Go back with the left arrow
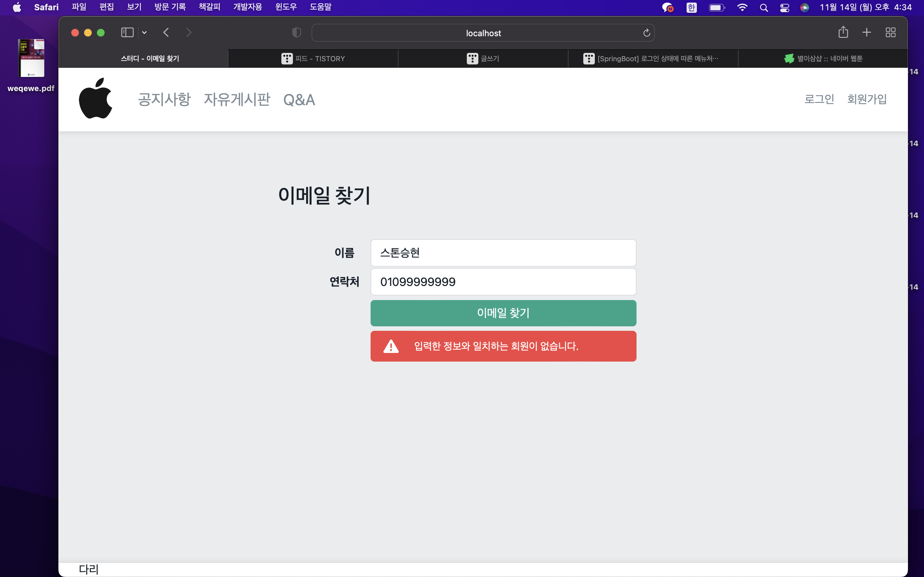The image size is (924, 577). tap(166, 32)
